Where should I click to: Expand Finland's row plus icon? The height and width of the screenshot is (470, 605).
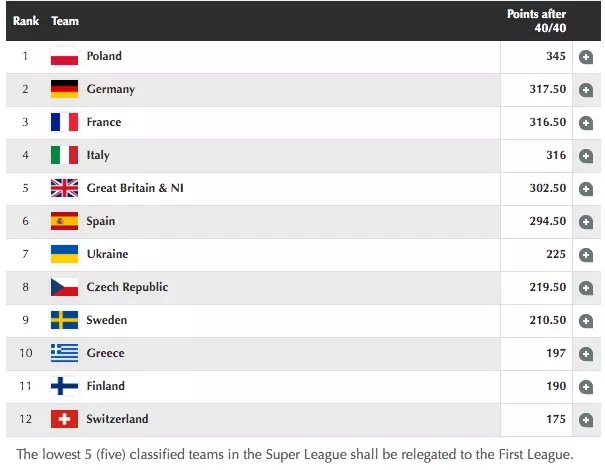pos(586,387)
